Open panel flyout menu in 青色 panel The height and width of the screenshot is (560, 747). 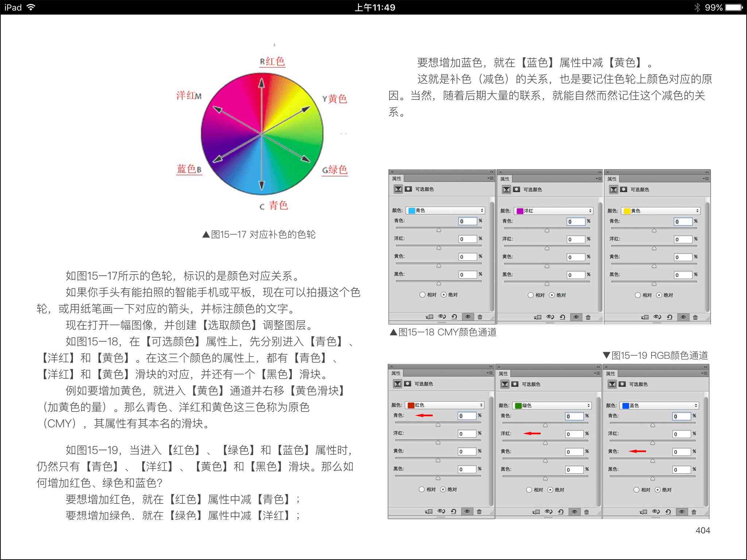click(490, 178)
